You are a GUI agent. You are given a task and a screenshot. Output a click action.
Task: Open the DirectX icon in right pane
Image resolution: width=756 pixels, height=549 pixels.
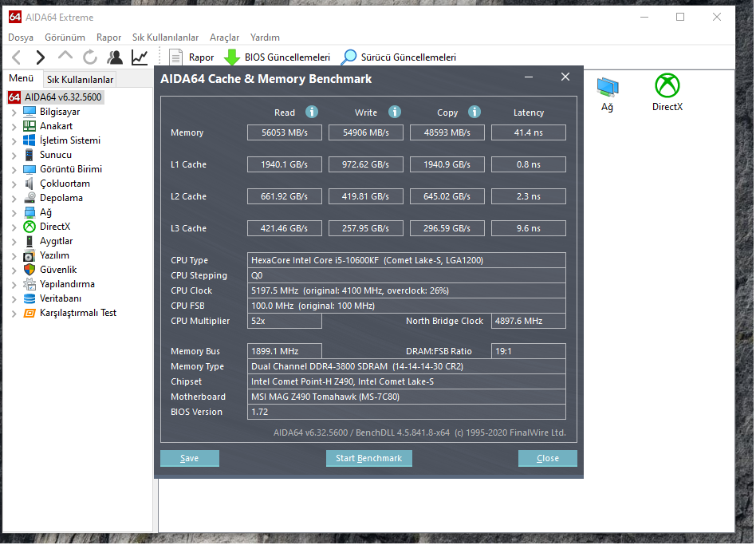click(667, 86)
